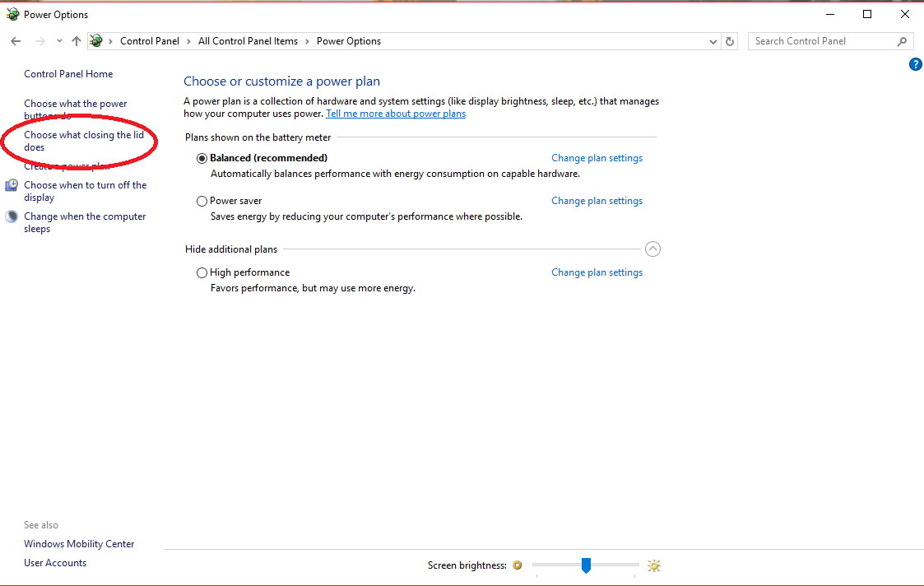The width and height of the screenshot is (924, 586).
Task: Open Choose what the power buttons do
Action: [76, 109]
